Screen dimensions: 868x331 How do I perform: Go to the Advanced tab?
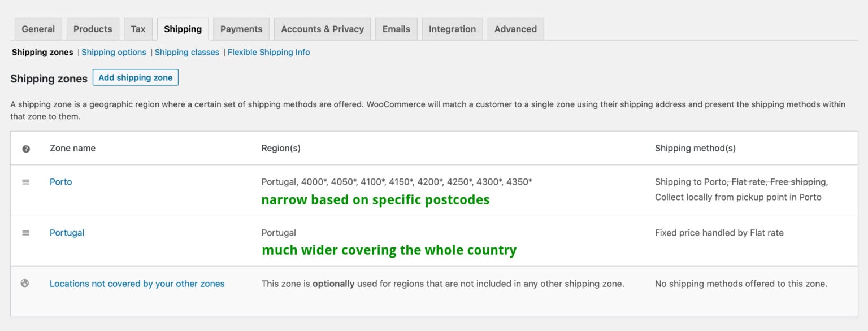click(x=515, y=29)
